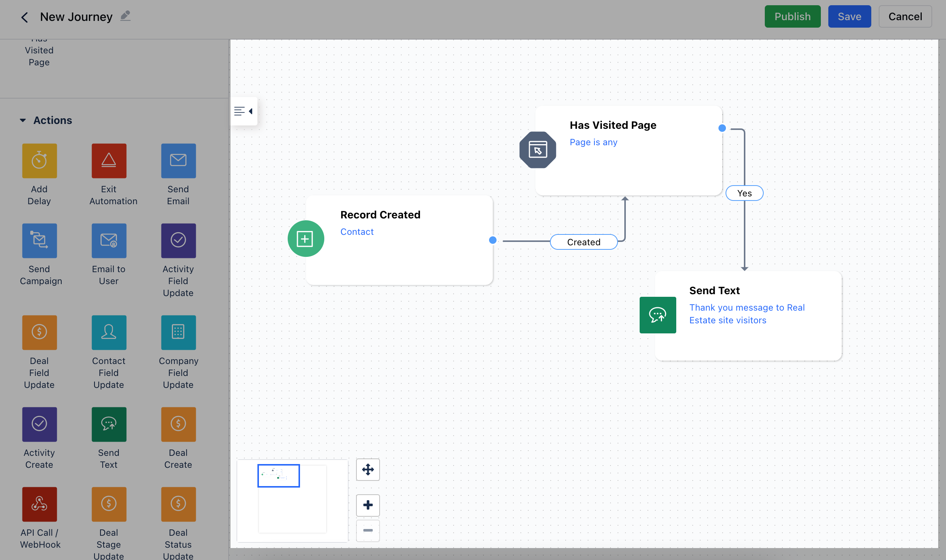946x560 pixels.
Task: Select the Add Delay action icon
Action: point(39,161)
